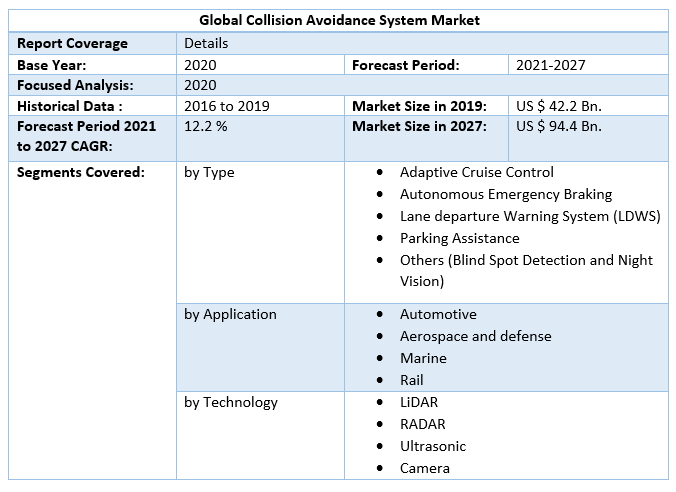Click the 12.2 % CAGR value
676x492 pixels.
[206, 127]
